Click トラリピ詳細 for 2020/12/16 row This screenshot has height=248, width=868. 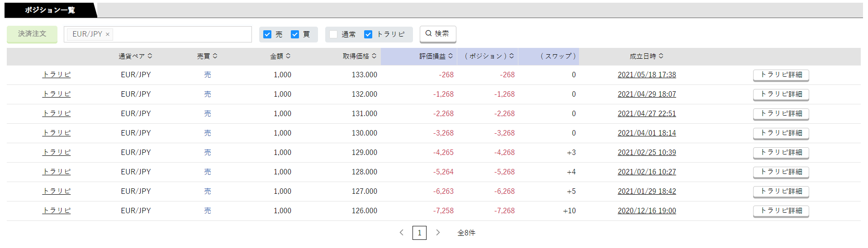[x=781, y=211]
